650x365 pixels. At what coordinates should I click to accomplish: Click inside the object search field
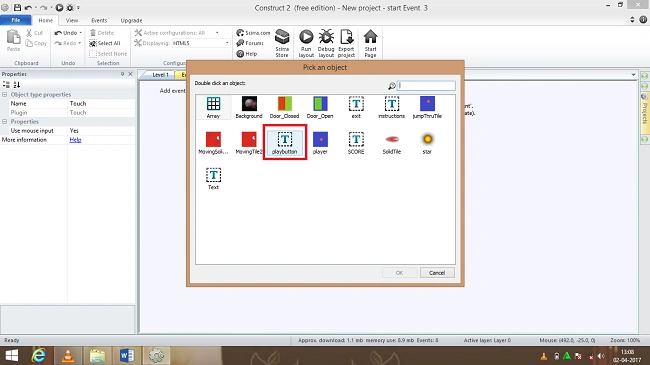(x=426, y=85)
